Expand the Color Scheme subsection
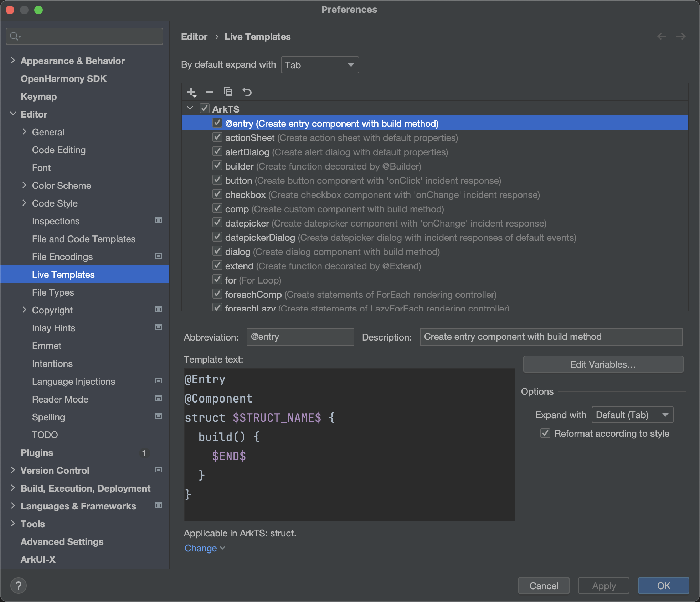700x602 pixels. pos(24,185)
